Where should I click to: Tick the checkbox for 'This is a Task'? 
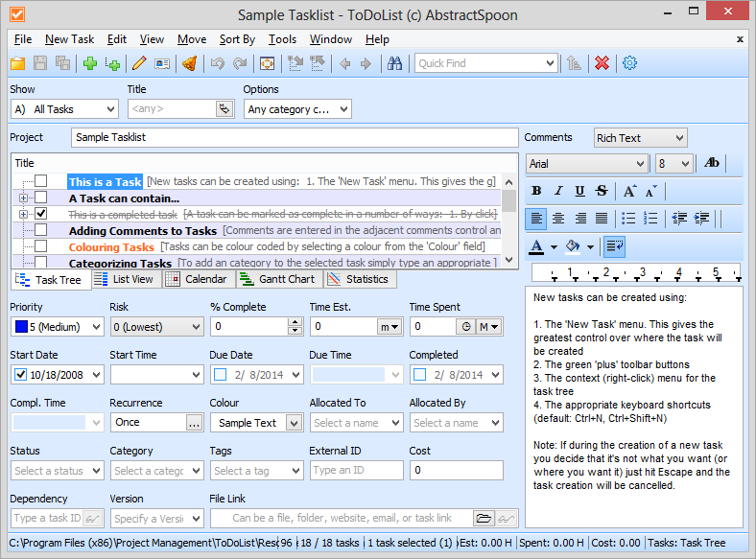tap(41, 180)
